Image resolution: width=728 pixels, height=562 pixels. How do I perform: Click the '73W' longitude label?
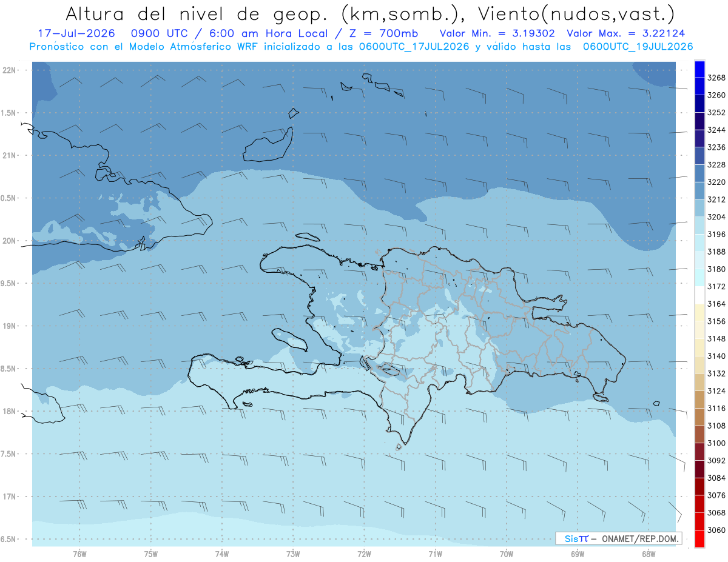coord(293,554)
